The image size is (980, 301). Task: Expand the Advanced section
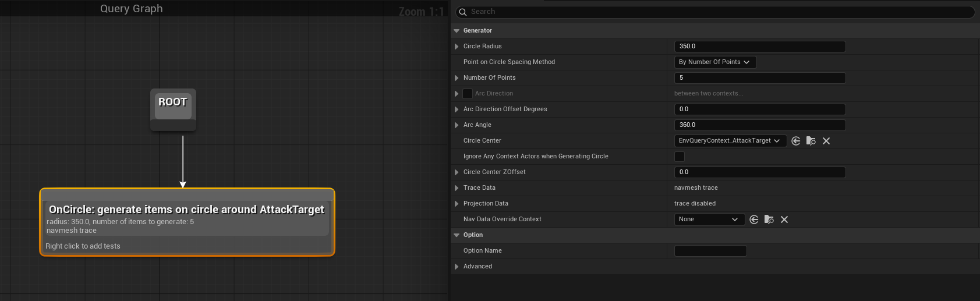457,267
